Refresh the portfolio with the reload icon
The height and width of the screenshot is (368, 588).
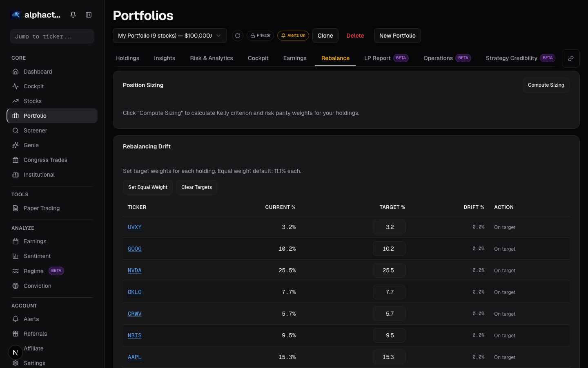[x=238, y=36]
